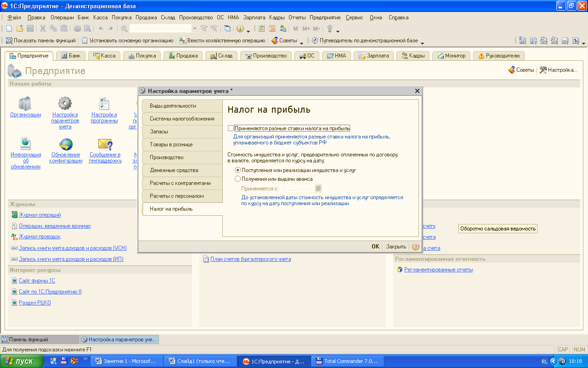Click the Применяется с date field
588x368 pixels.
pyautogui.click(x=300, y=189)
